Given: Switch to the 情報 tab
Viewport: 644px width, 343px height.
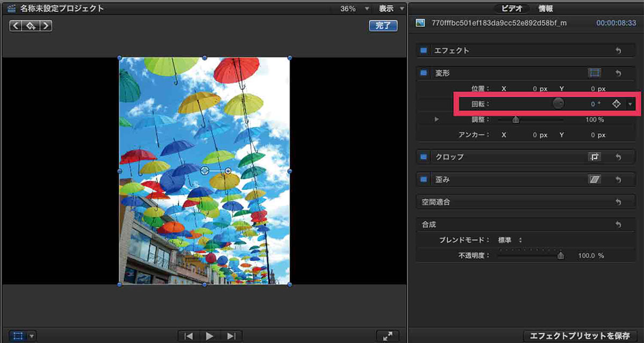Looking at the screenshot, I should (546, 9).
